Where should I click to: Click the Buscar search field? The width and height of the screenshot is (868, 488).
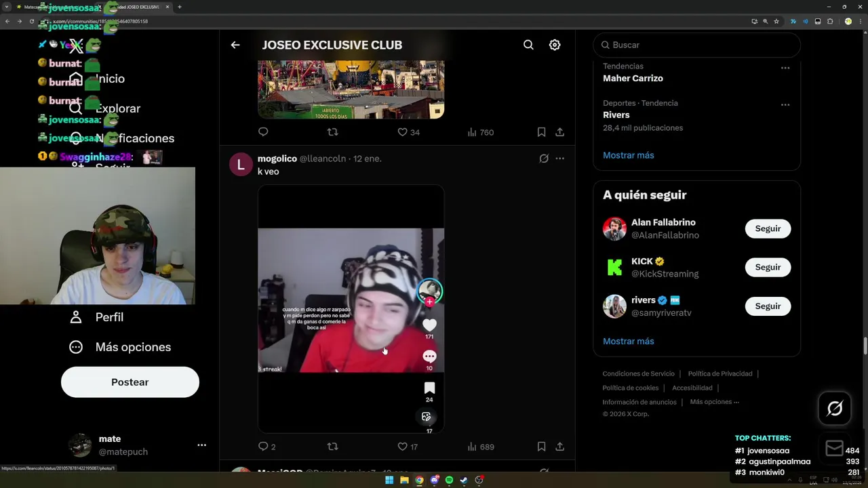pos(697,45)
